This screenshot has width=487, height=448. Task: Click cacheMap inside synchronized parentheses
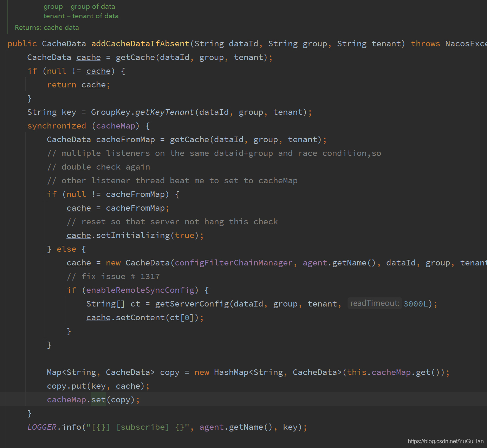pyautogui.click(x=116, y=126)
